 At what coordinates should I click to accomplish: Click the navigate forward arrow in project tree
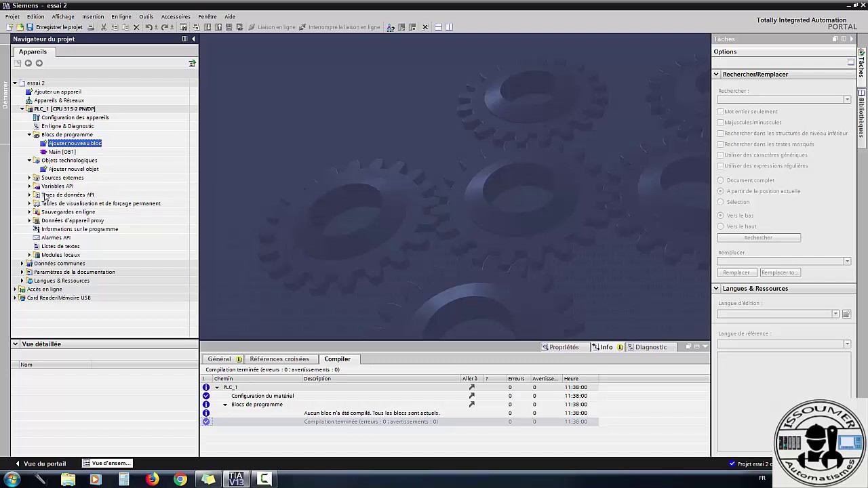point(39,63)
